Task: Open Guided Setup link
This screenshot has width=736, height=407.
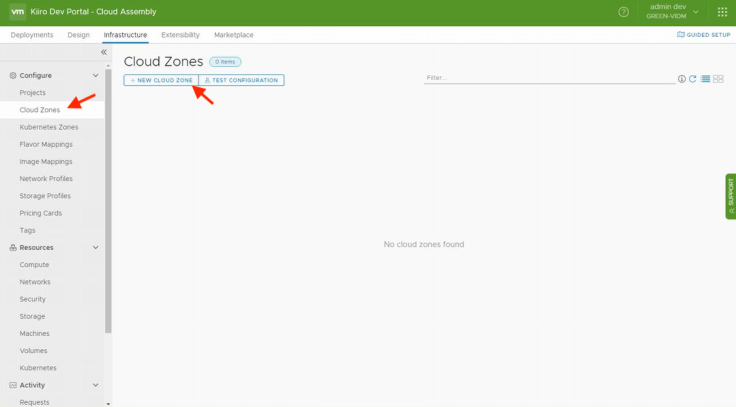Action: [x=704, y=35]
